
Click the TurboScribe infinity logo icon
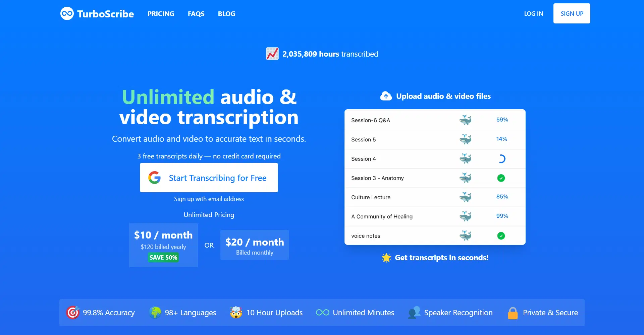point(67,14)
